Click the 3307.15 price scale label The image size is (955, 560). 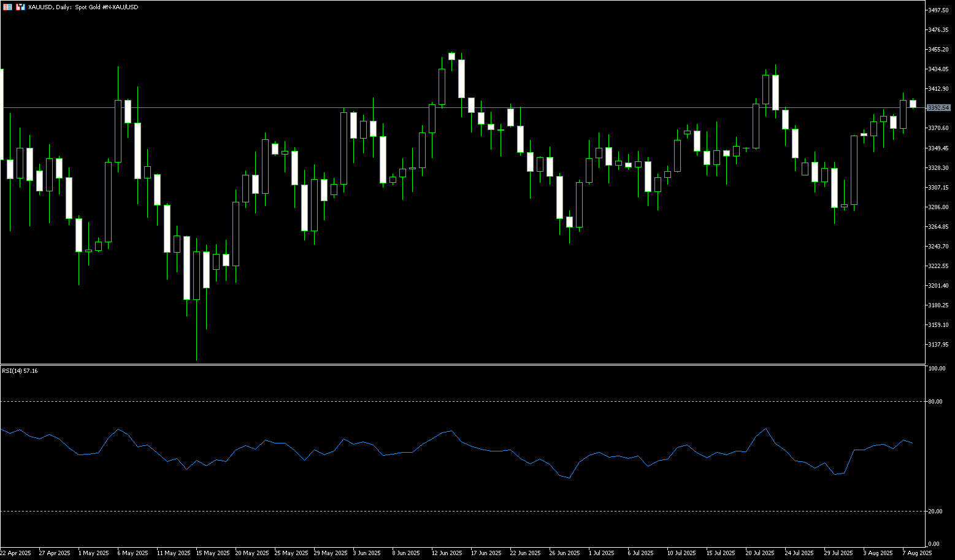click(x=938, y=188)
